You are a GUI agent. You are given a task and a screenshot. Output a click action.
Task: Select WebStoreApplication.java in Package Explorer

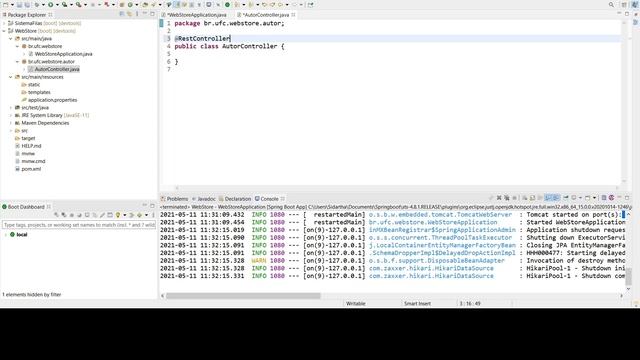coord(63,54)
